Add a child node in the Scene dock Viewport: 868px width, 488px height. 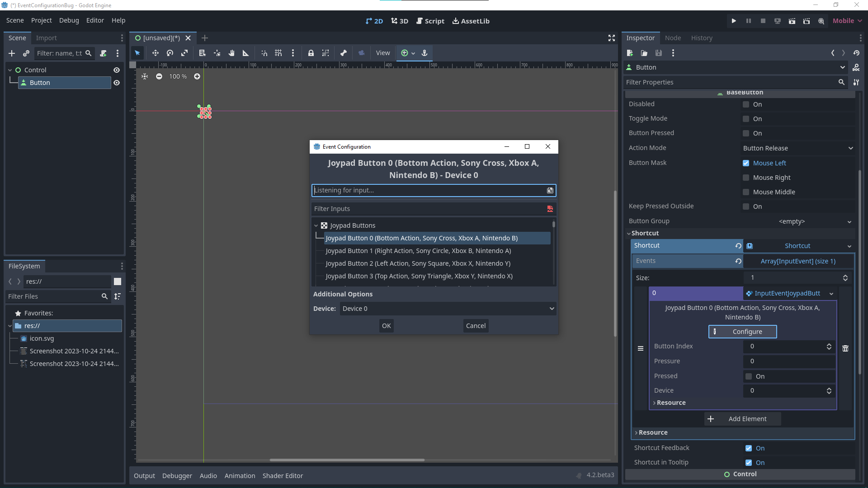tap(12, 53)
